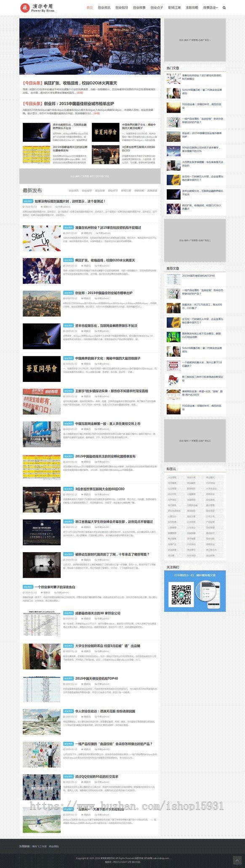Open featured article 3位参加世界互联网大会的80后CEO
The width and height of the screenshot is (245, 868).
pyautogui.click(x=139, y=148)
